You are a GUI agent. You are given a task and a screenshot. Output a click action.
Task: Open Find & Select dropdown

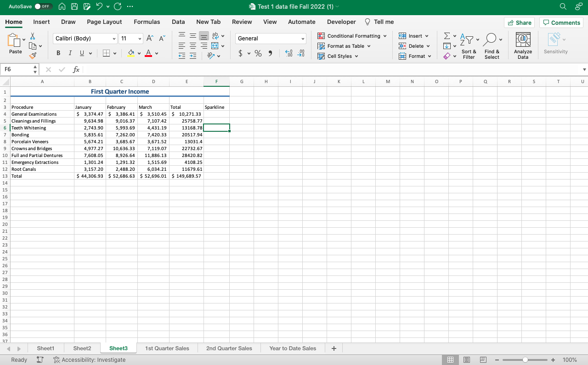[492, 46]
